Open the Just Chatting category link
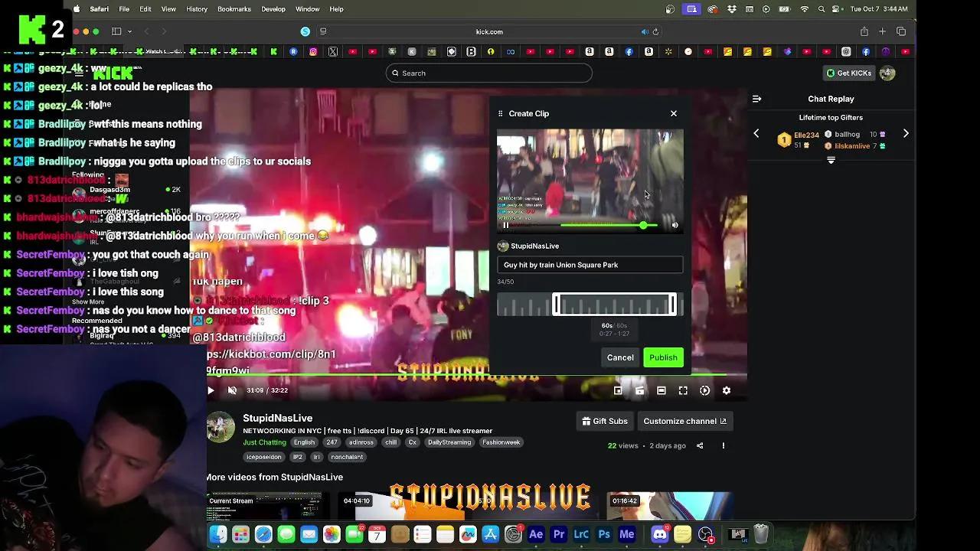This screenshot has width=980, height=551. (x=264, y=442)
